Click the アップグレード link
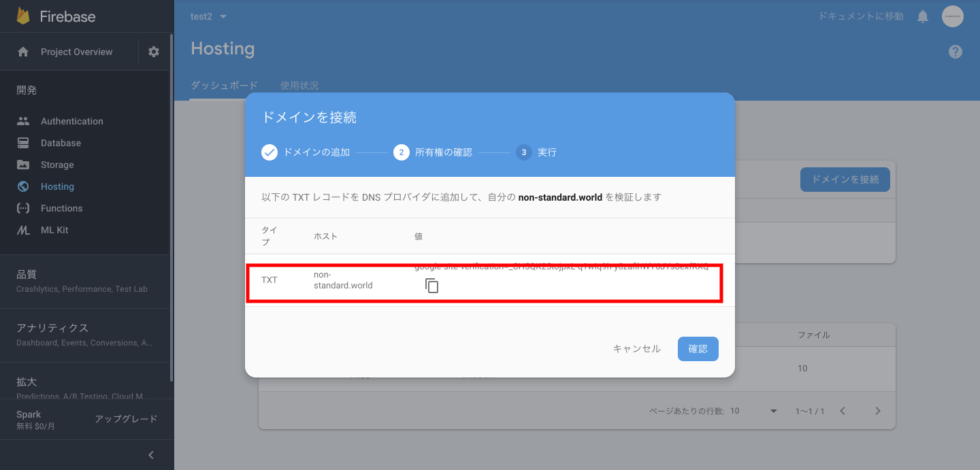Image resolution: width=980 pixels, height=470 pixels. (x=126, y=419)
